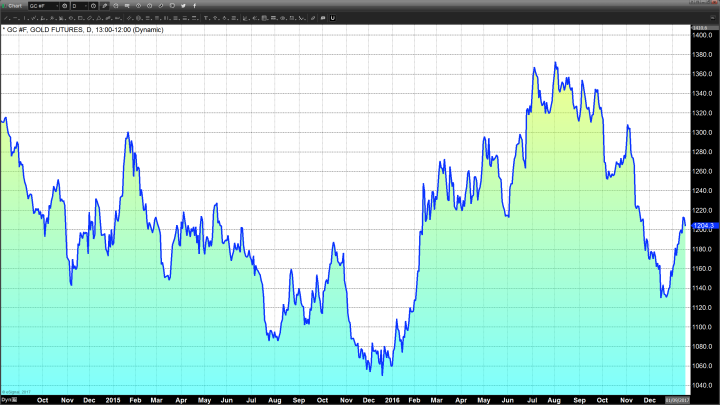This screenshot has width=720, height=405.
Task: Click the 1204.3 current price label
Action: pyautogui.click(x=702, y=226)
